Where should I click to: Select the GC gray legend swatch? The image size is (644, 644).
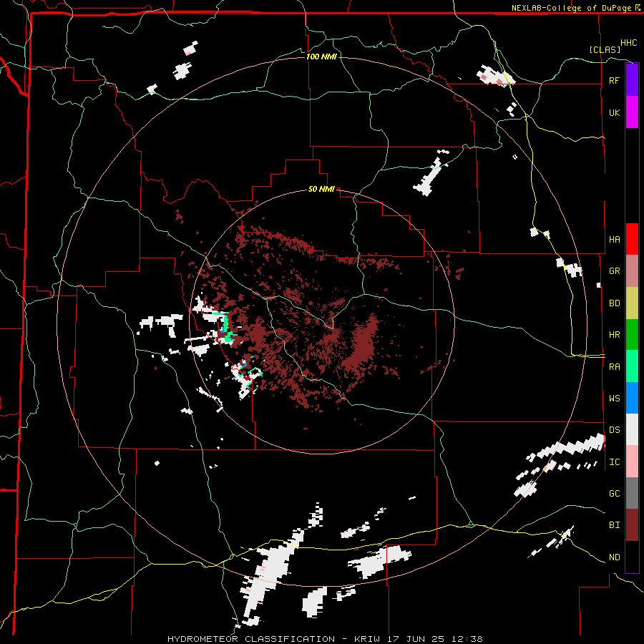pyautogui.click(x=632, y=493)
